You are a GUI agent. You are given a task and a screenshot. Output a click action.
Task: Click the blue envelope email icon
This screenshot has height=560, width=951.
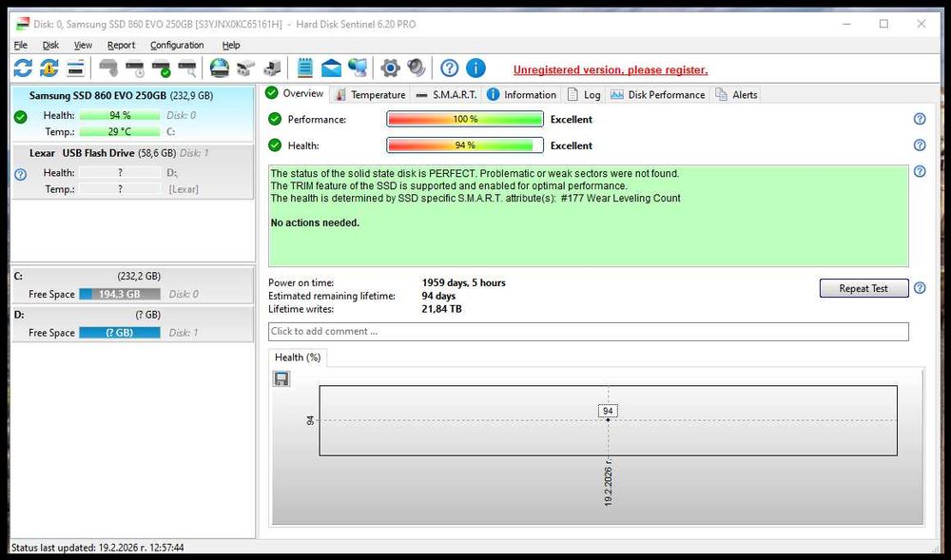pos(331,68)
